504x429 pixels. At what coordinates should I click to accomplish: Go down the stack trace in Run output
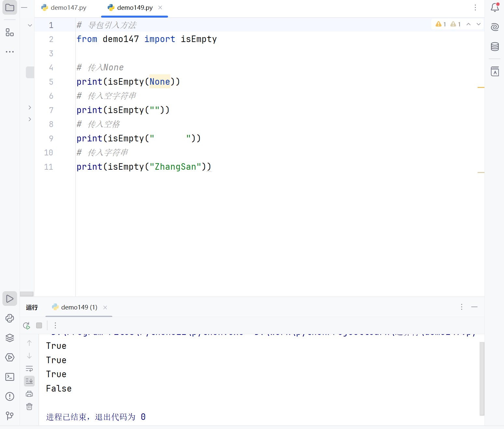point(29,356)
